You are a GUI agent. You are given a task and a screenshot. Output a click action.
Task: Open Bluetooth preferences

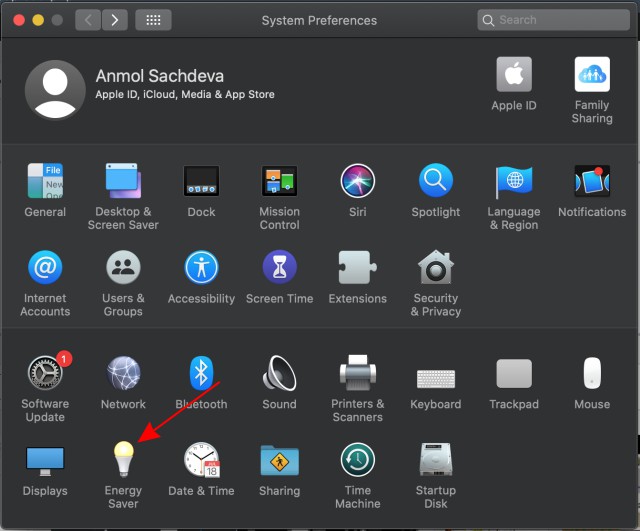point(201,373)
